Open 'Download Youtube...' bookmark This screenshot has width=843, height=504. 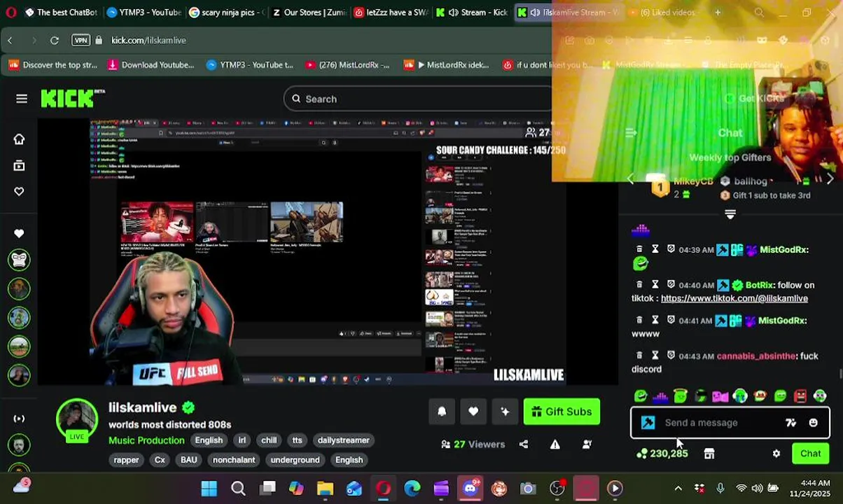pos(151,65)
